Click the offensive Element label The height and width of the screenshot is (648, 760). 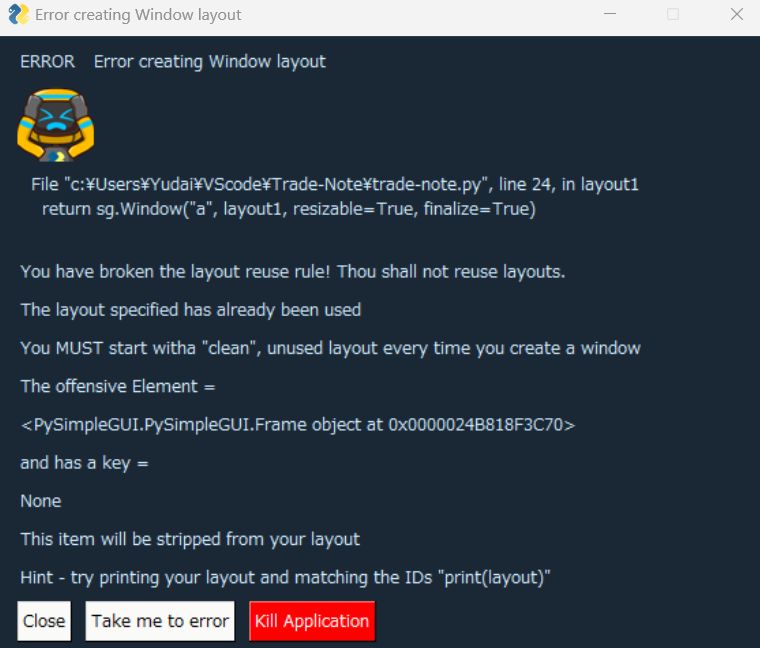coord(118,386)
